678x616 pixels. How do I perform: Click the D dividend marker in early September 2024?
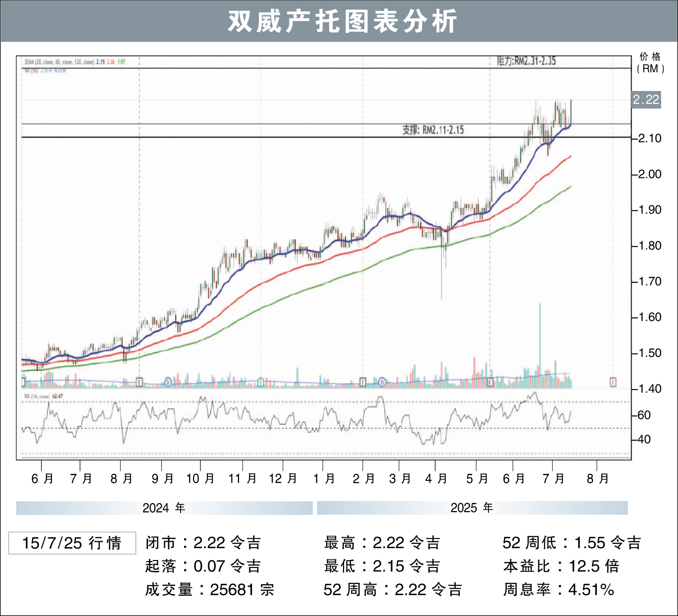pyautogui.click(x=168, y=382)
